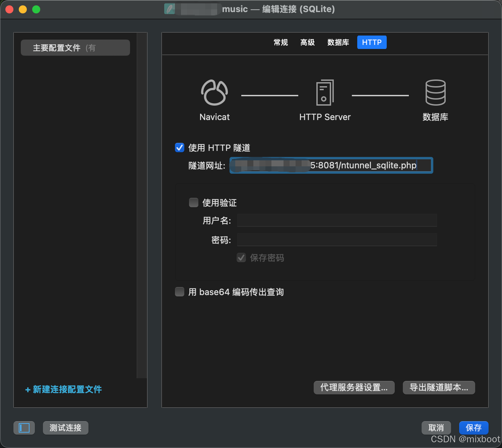Switch to the 数据库 tab
The image size is (502, 448).
coord(338,42)
